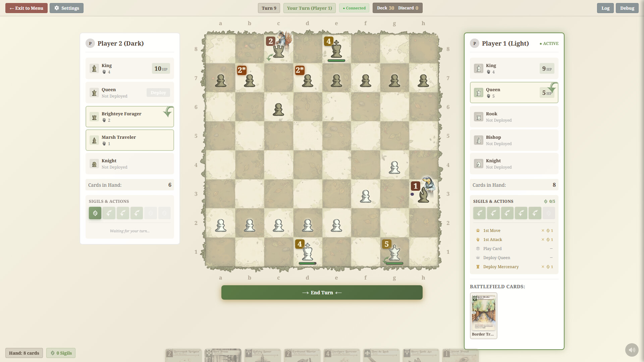Viewport: 644px width, 362px height.
Task: Select the white pawn on g4
Action: click(x=394, y=167)
